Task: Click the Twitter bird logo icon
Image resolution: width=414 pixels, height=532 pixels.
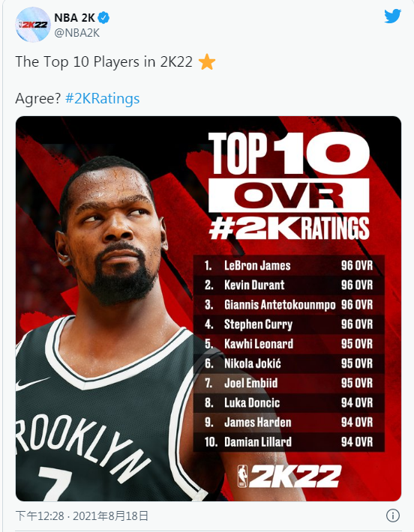Action: (392, 16)
